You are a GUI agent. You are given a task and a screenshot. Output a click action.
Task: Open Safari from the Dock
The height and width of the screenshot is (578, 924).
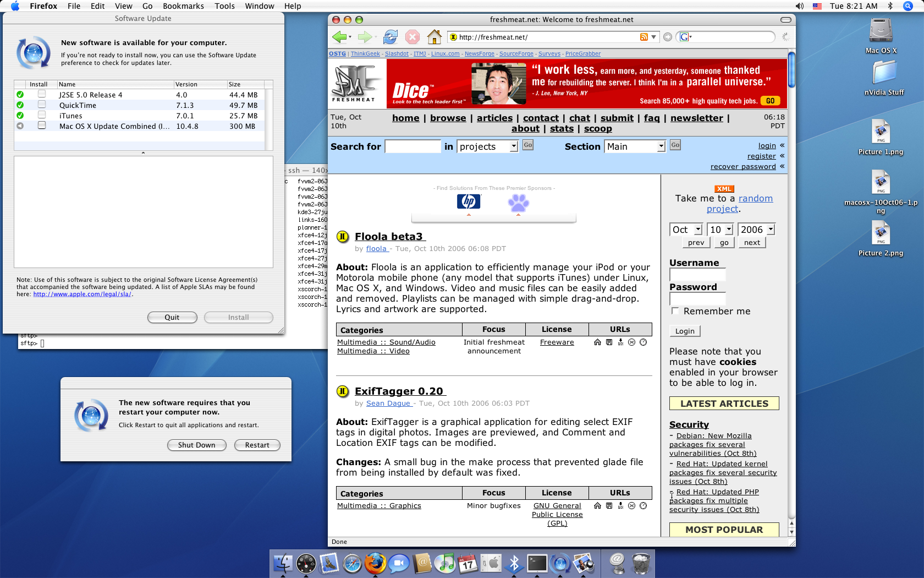[352, 563]
